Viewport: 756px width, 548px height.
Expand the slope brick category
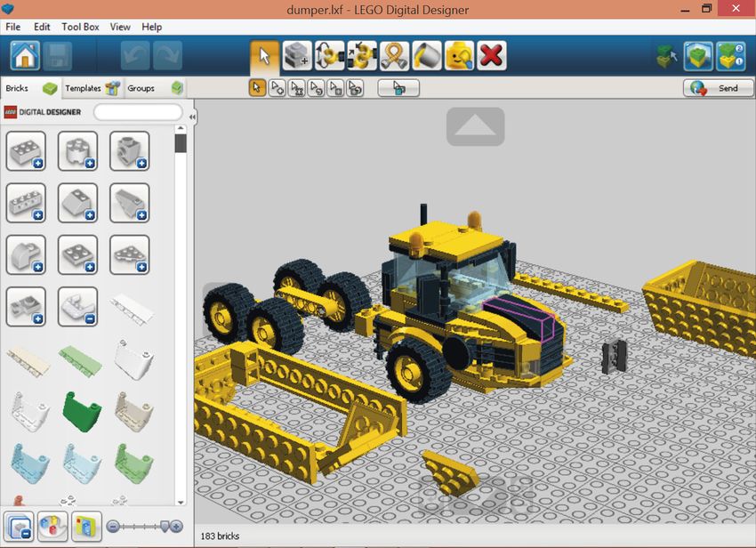77,203
